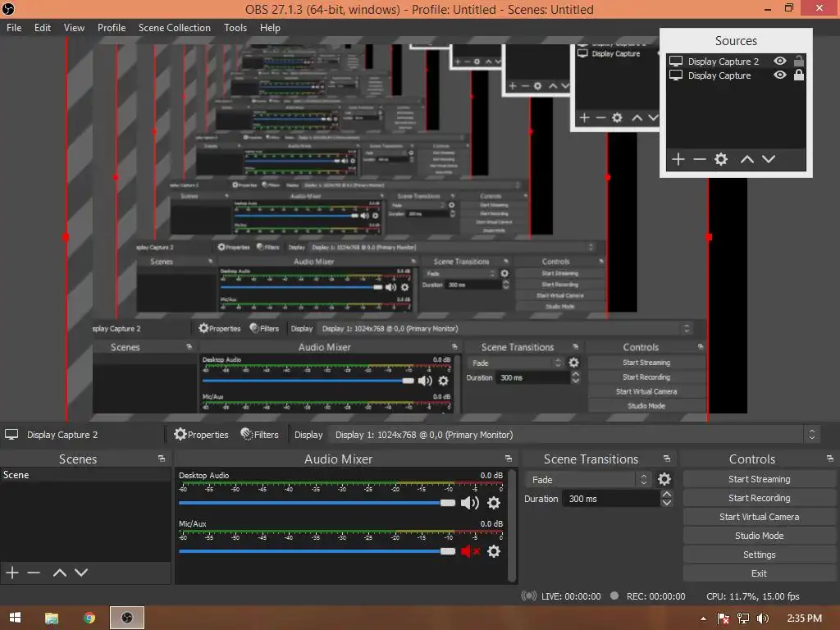The width and height of the screenshot is (840, 630).
Task: Adjust the Mic/Aux volume slider
Action: coord(317,551)
